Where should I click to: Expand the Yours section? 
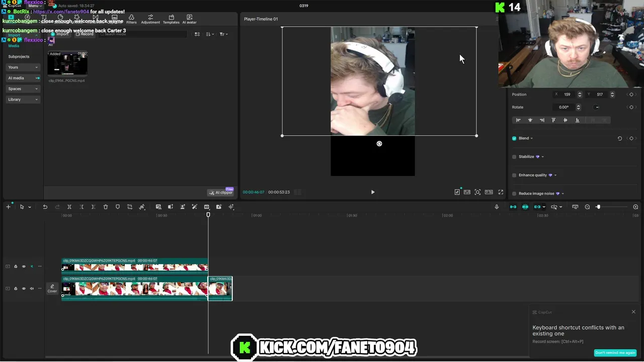coord(23,67)
